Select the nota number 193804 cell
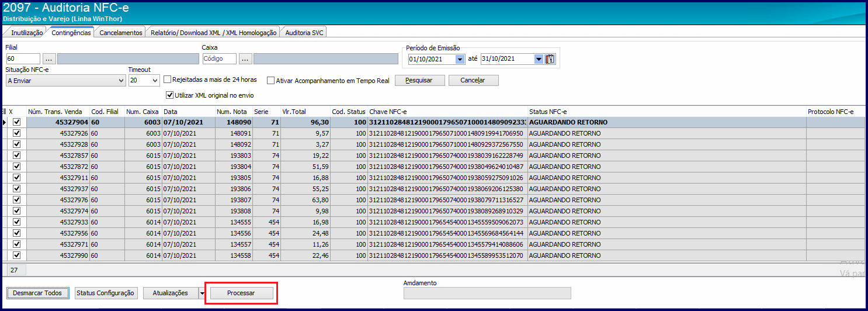 [234, 167]
